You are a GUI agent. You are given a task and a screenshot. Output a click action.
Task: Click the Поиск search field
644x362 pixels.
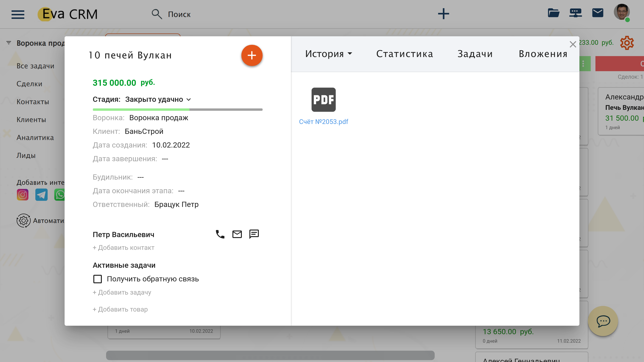[x=179, y=14]
